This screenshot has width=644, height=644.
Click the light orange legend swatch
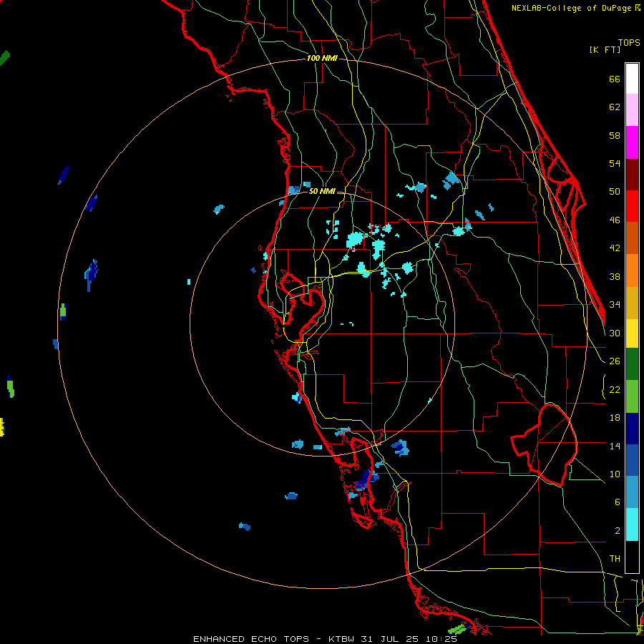point(632,270)
